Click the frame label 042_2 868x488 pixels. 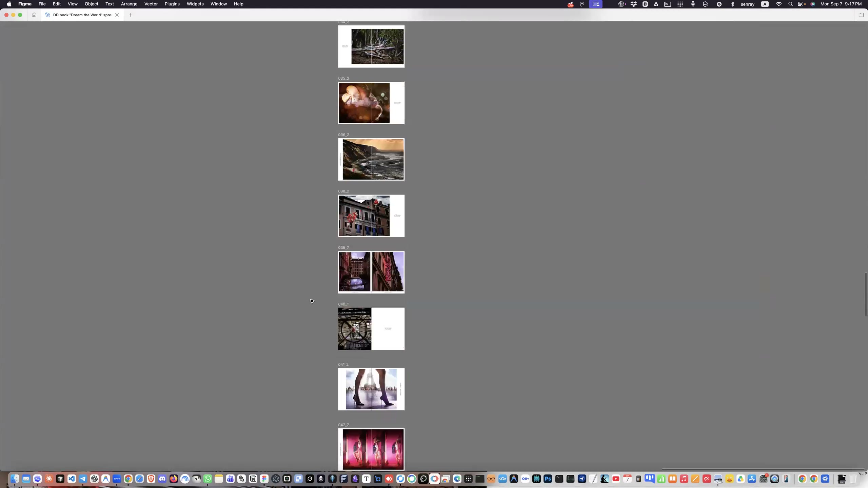[343, 425]
